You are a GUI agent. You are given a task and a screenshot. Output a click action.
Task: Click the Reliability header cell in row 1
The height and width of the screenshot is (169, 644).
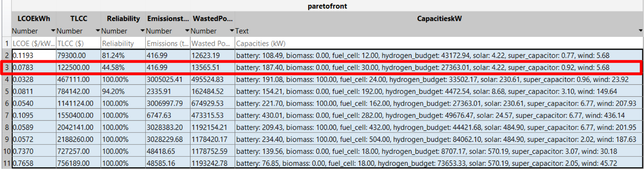coord(123,43)
